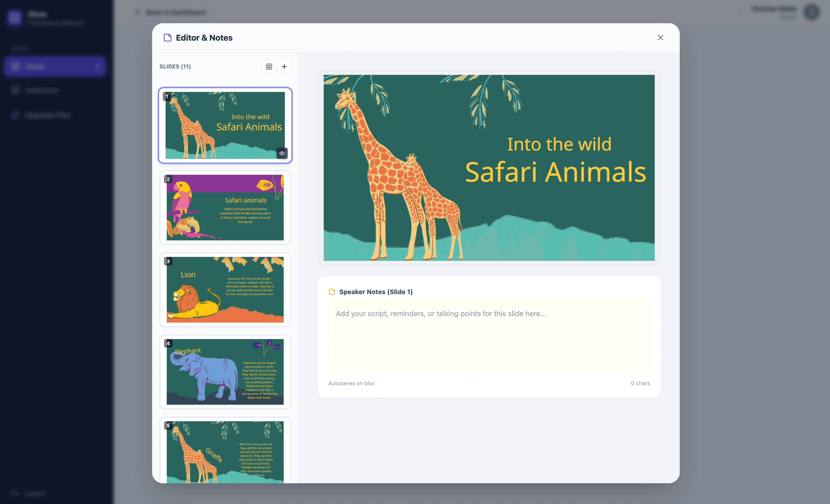Toggle the preview eye on slide 1
The width and height of the screenshot is (830, 504).
282,153
